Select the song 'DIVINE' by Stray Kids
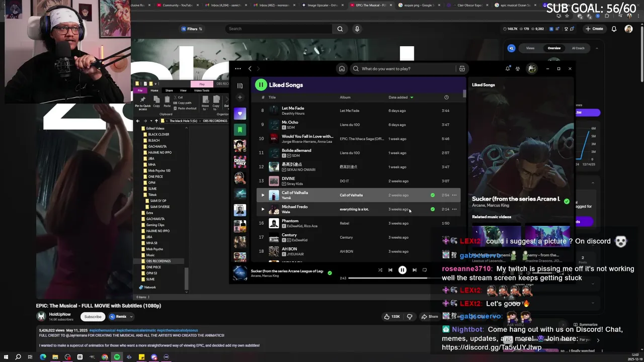 [x=288, y=178]
